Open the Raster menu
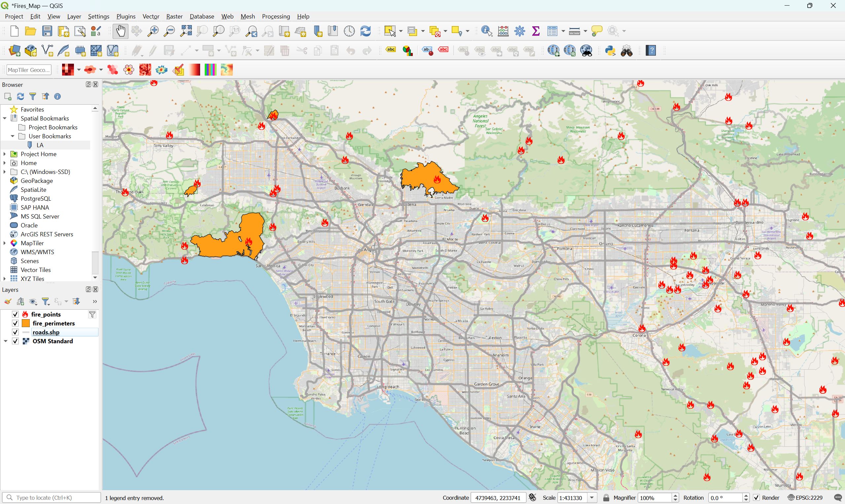Image resolution: width=845 pixels, height=504 pixels. click(174, 16)
